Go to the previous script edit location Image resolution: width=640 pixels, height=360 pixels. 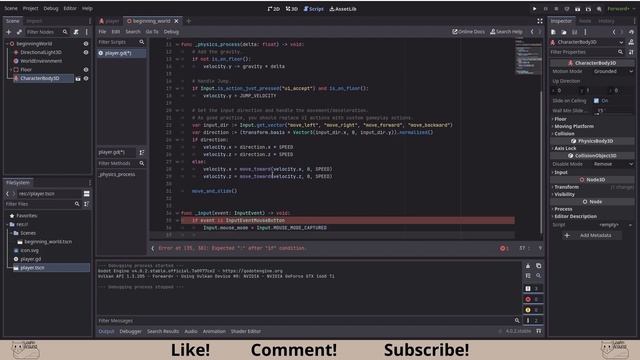532,31
